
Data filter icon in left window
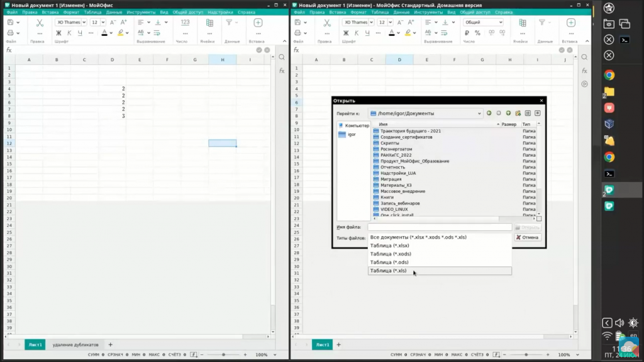point(229,22)
